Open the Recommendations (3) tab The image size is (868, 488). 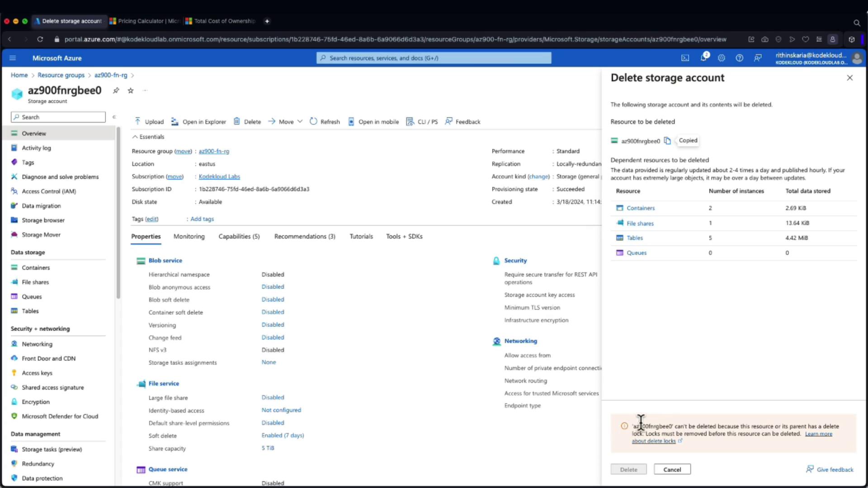click(x=305, y=236)
